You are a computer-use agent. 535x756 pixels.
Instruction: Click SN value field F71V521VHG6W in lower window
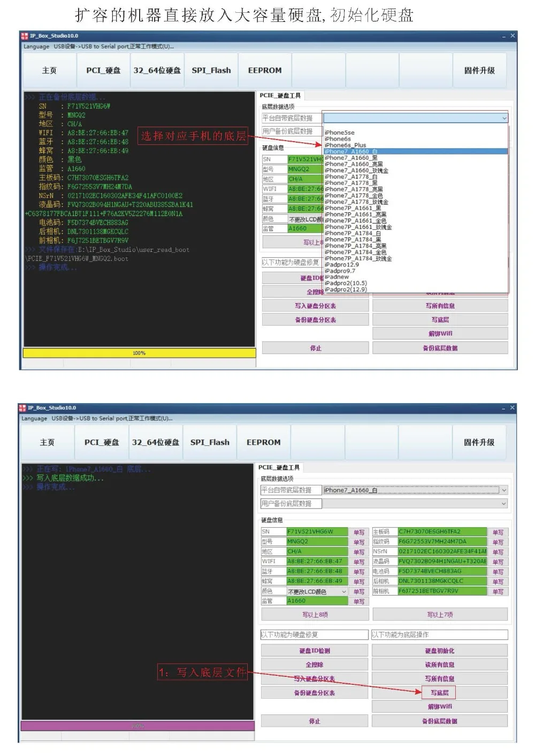point(317,532)
